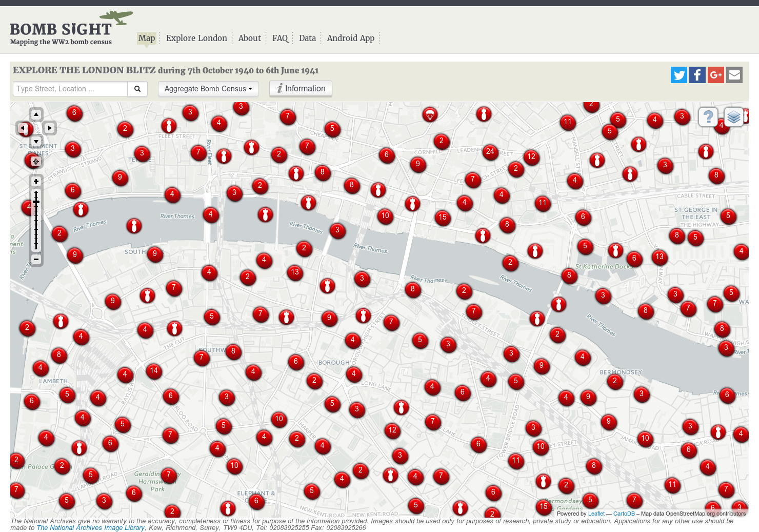The height and width of the screenshot is (532, 759).
Task: Expand the Information panel
Action: [x=301, y=88]
